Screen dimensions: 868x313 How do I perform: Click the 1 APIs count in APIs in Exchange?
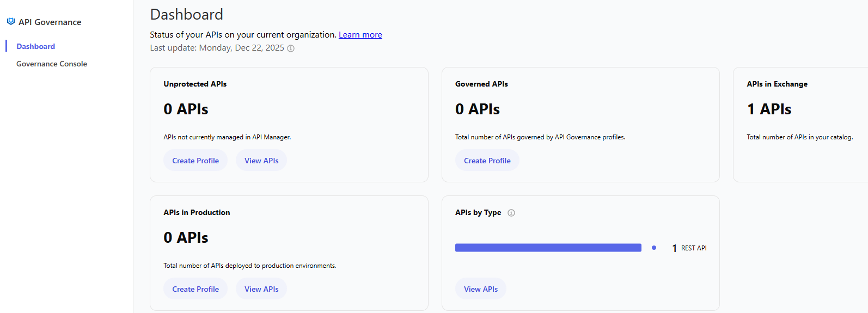coord(769,109)
